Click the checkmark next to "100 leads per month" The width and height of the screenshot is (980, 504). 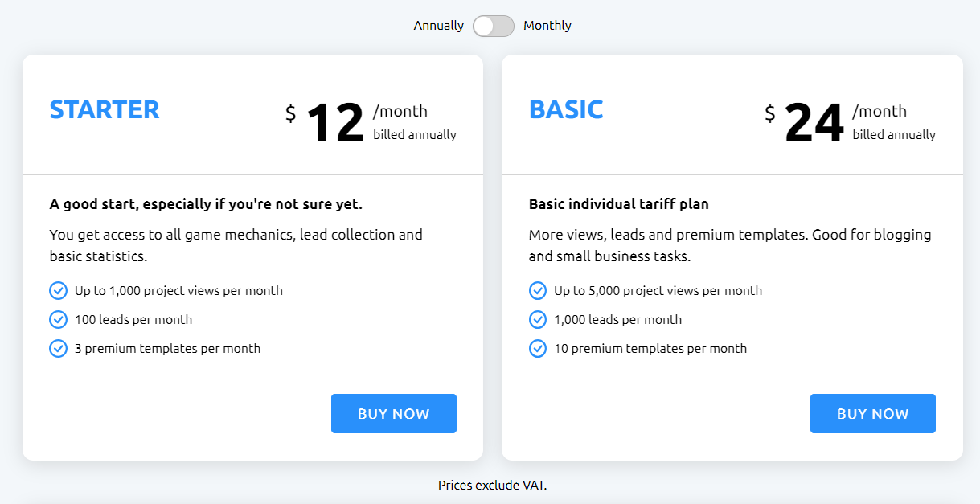58,319
